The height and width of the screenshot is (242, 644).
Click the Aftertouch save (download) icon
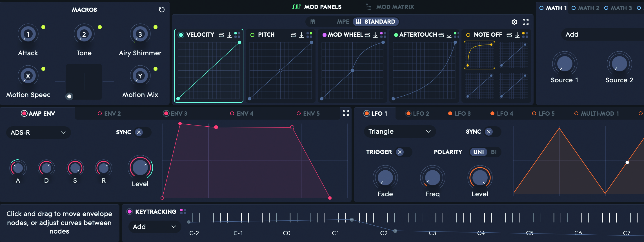pyautogui.click(x=449, y=35)
